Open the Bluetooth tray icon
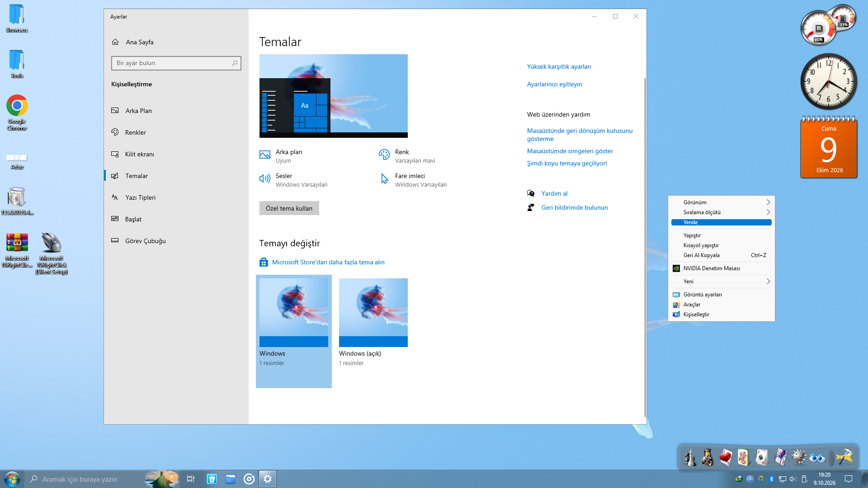 point(772,479)
